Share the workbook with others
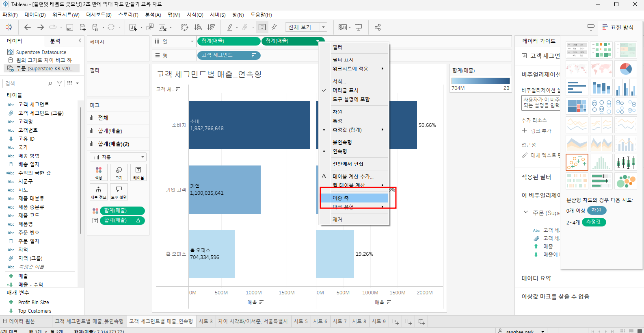644x333 pixels. [378, 27]
